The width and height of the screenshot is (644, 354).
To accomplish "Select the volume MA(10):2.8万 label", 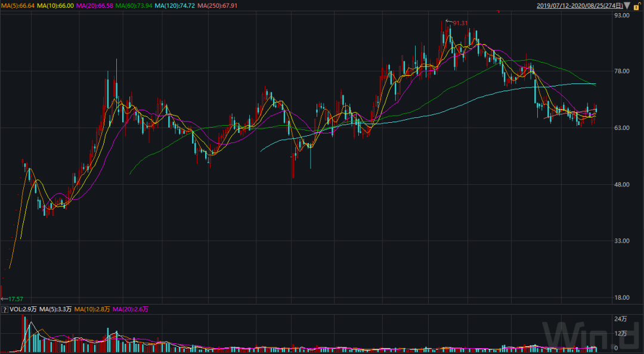I will tap(92, 309).
